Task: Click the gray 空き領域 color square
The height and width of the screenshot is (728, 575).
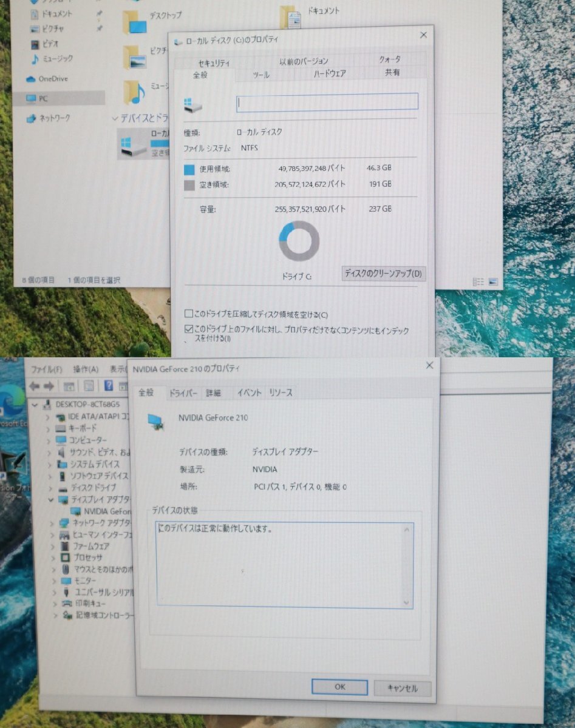Action: 189,184
